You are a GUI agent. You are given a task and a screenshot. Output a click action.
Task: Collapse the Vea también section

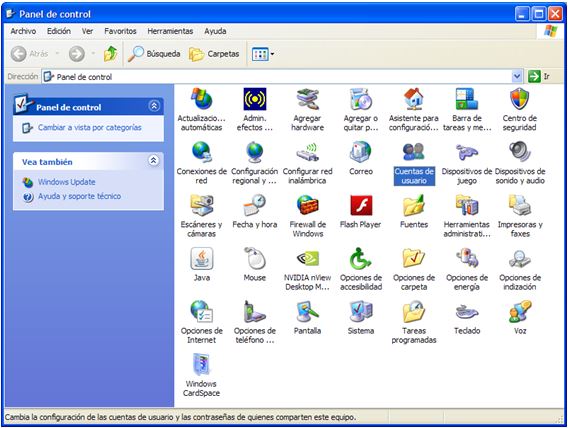pyautogui.click(x=154, y=160)
